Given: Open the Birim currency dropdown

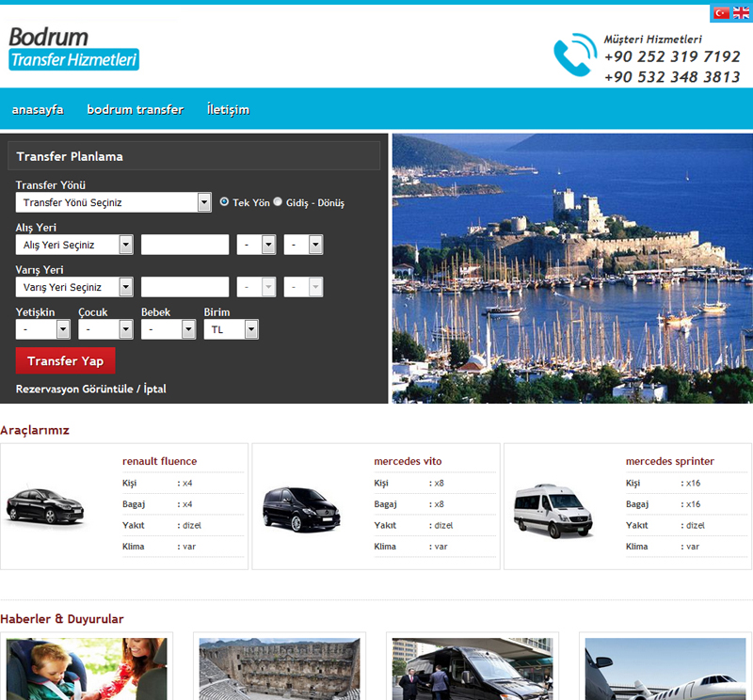Looking at the screenshot, I should pos(231,329).
